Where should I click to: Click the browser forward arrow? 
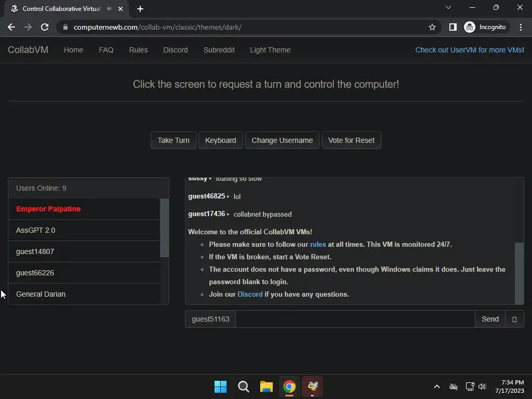[x=28, y=27]
